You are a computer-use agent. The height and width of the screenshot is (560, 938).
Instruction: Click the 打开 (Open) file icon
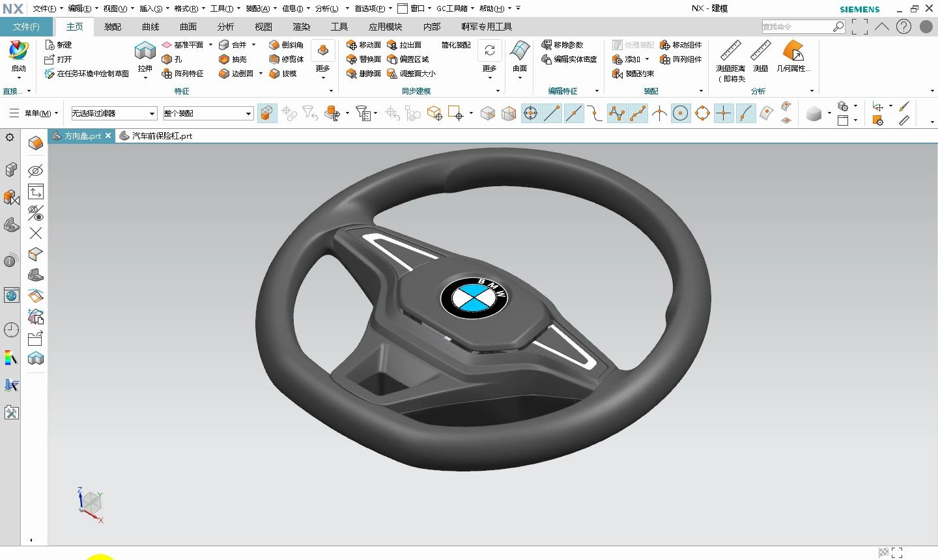(58, 59)
